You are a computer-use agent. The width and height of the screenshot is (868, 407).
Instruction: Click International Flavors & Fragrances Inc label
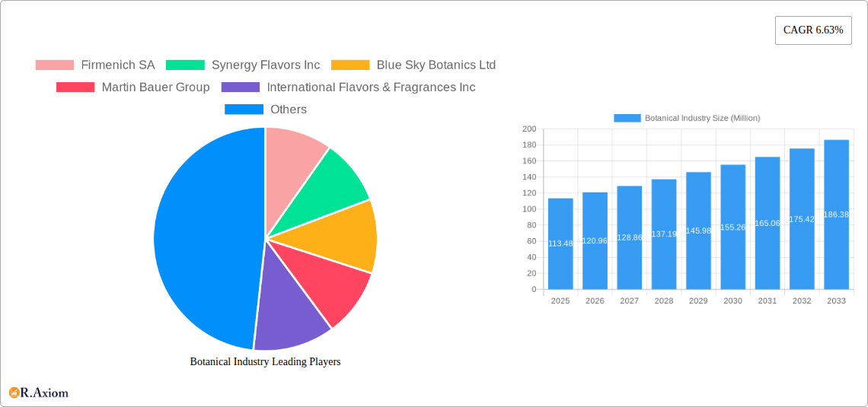pos(371,87)
